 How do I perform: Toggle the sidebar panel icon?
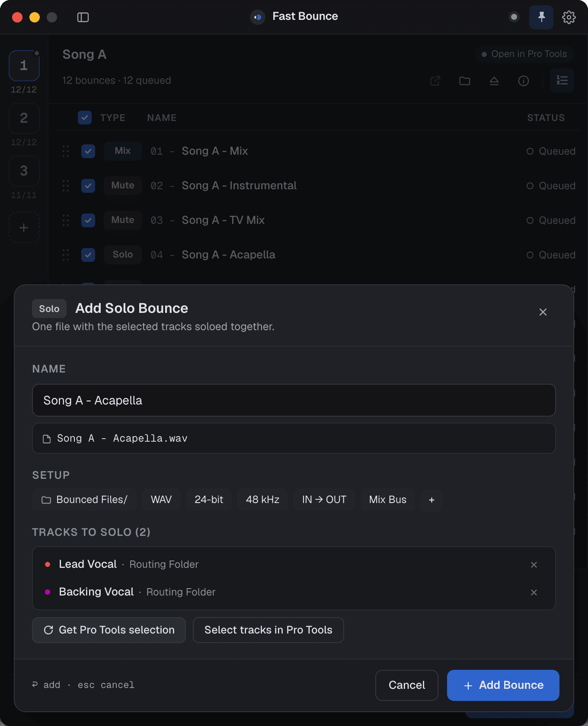tap(83, 17)
